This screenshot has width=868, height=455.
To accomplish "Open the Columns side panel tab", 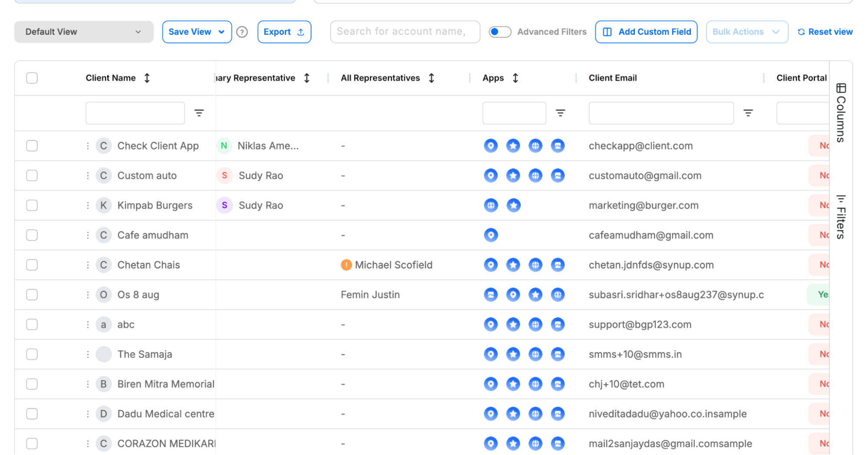I will [x=841, y=113].
